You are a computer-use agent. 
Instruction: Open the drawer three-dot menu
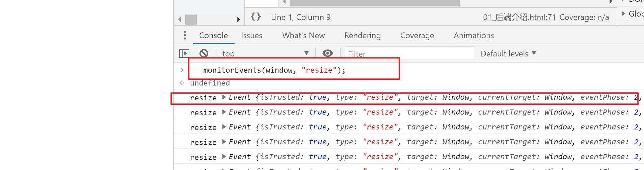pos(185,35)
